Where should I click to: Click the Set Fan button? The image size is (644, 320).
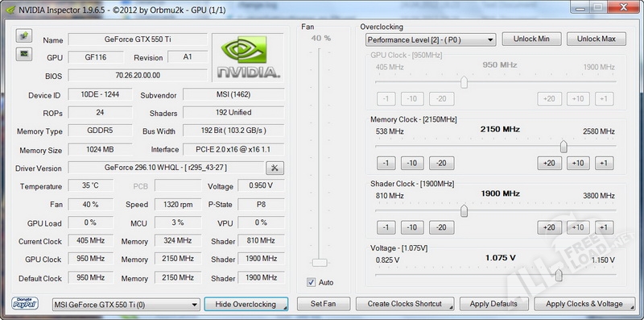(x=324, y=304)
